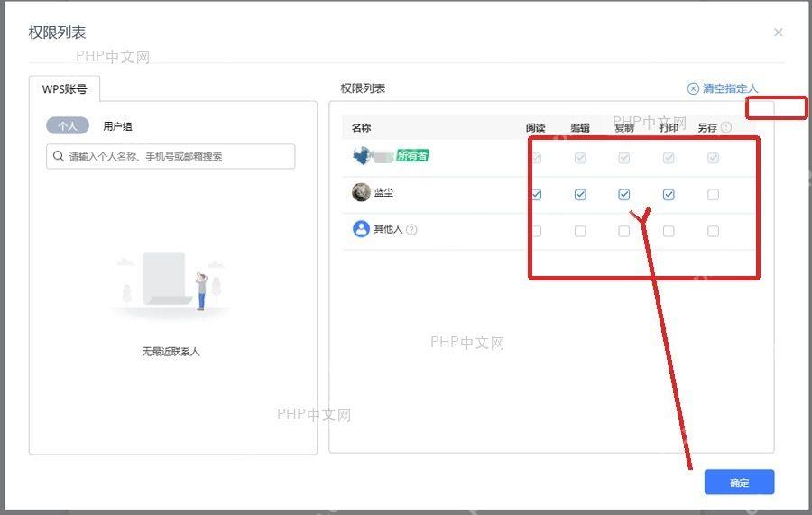Image resolution: width=812 pixels, height=515 pixels.
Task: Click the 阅读 column header
Action: (x=535, y=127)
